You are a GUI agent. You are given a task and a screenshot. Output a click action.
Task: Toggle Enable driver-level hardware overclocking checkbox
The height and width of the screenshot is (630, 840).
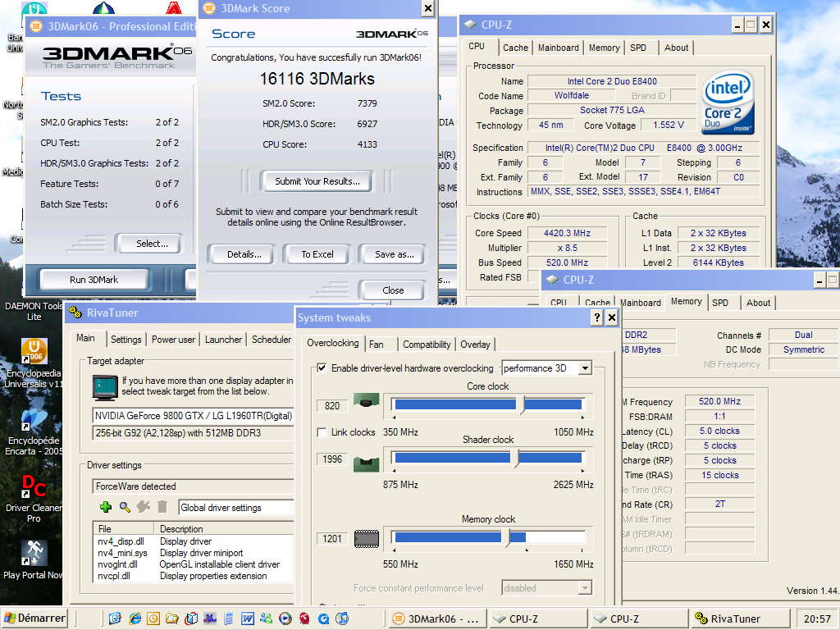(x=322, y=368)
